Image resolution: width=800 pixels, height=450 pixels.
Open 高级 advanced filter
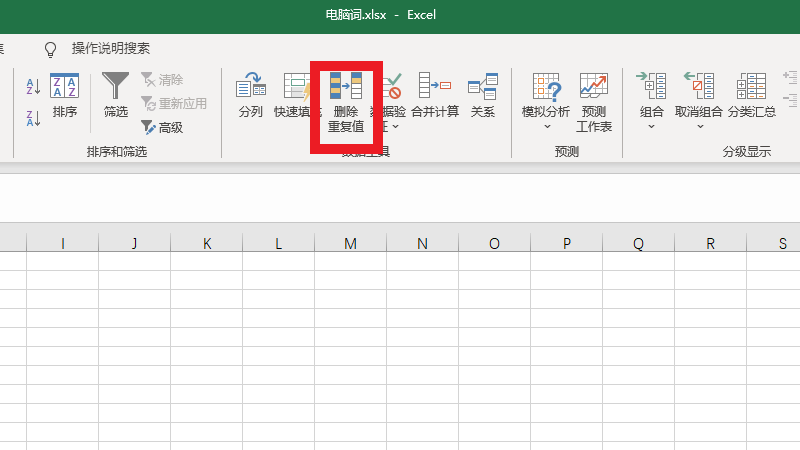pyautogui.click(x=162, y=128)
